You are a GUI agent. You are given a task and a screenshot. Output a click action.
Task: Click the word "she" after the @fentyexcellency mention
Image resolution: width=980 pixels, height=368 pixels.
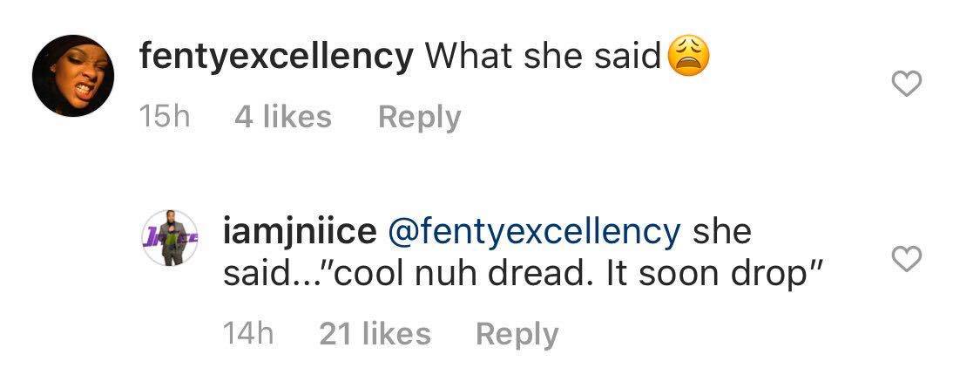721,232
